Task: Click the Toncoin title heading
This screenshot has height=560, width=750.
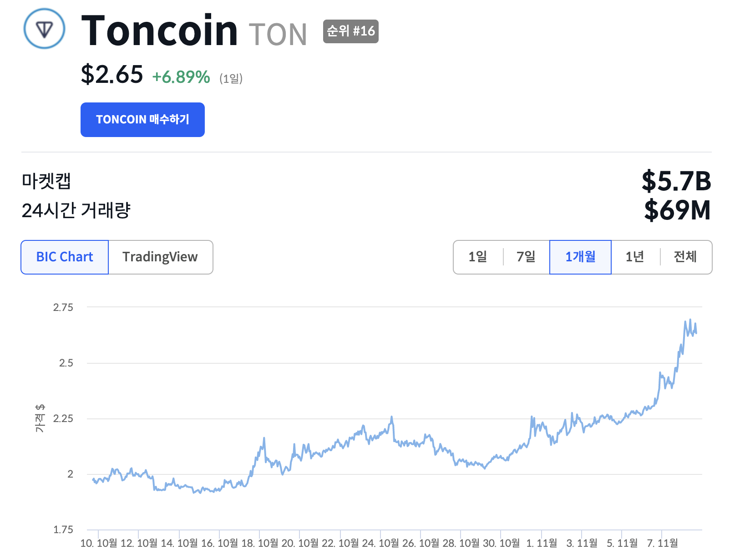Action: [x=159, y=31]
